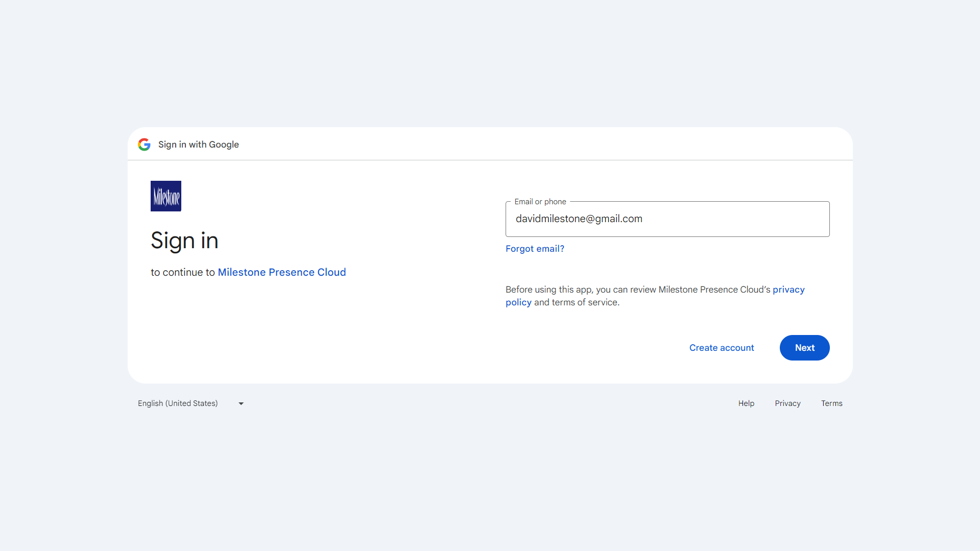This screenshot has height=551, width=980.
Task: Open the English (United States) language dropdown
Action: click(191, 403)
